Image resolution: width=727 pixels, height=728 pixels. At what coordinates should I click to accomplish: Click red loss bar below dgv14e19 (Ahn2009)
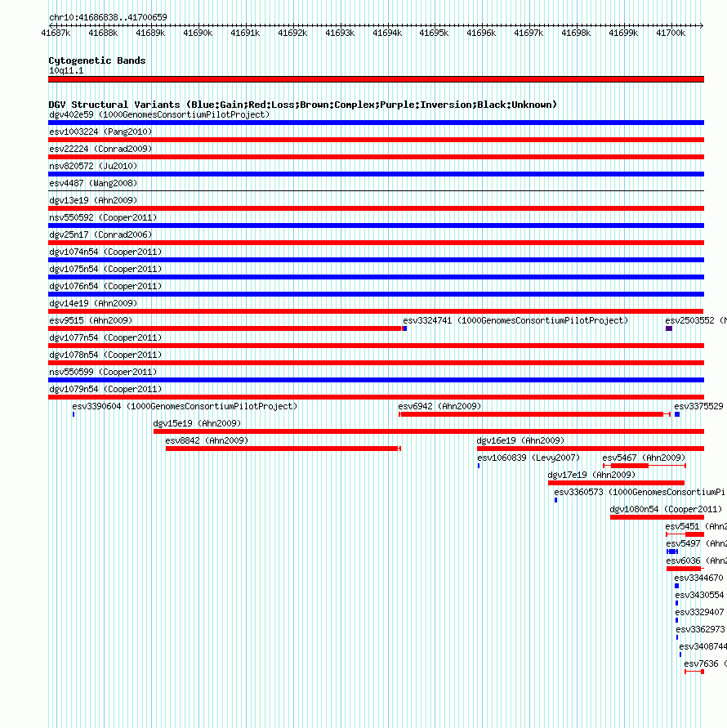point(376,311)
